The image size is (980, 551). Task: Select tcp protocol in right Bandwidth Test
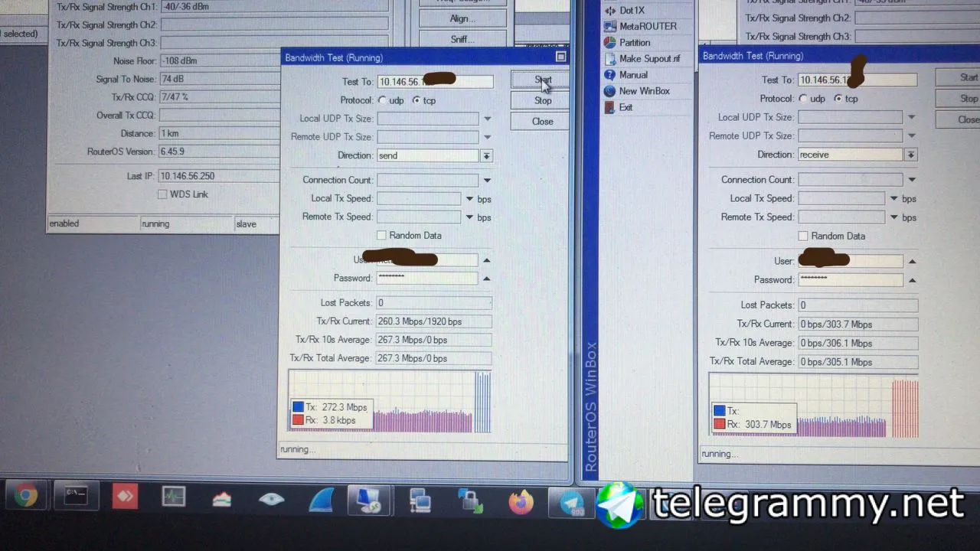pyautogui.click(x=838, y=99)
